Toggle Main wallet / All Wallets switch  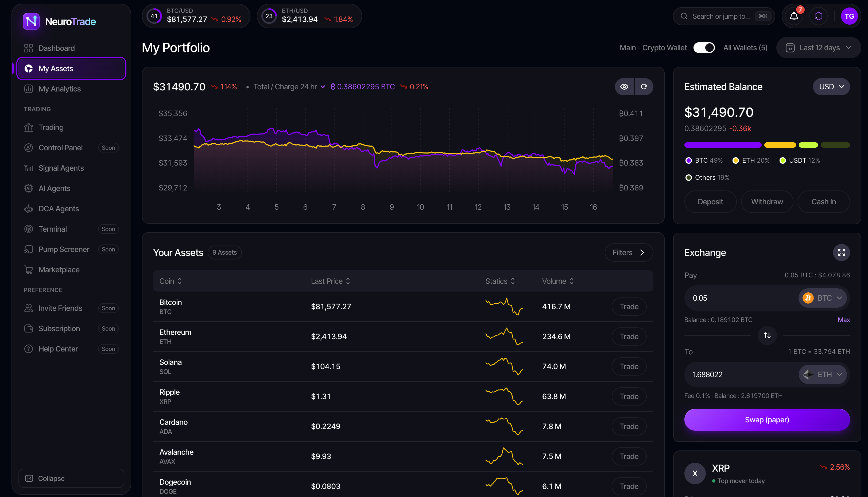point(704,48)
